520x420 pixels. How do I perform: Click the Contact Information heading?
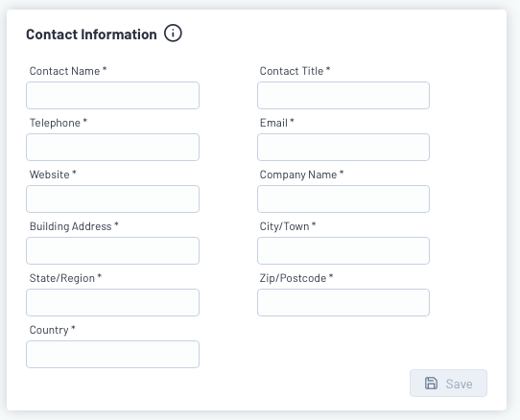[x=91, y=35]
